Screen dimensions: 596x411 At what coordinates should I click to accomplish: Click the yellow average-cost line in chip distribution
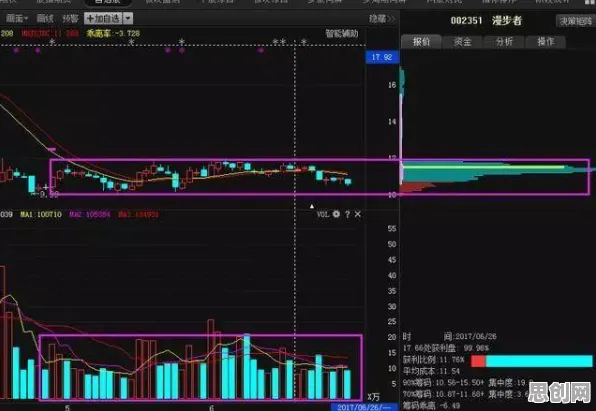click(483, 167)
